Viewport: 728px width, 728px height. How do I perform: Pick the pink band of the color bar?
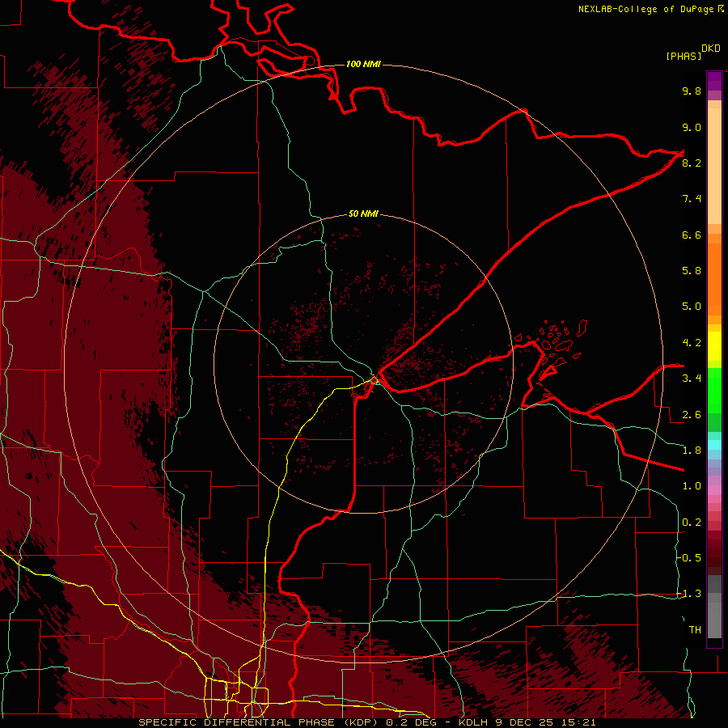(714, 490)
